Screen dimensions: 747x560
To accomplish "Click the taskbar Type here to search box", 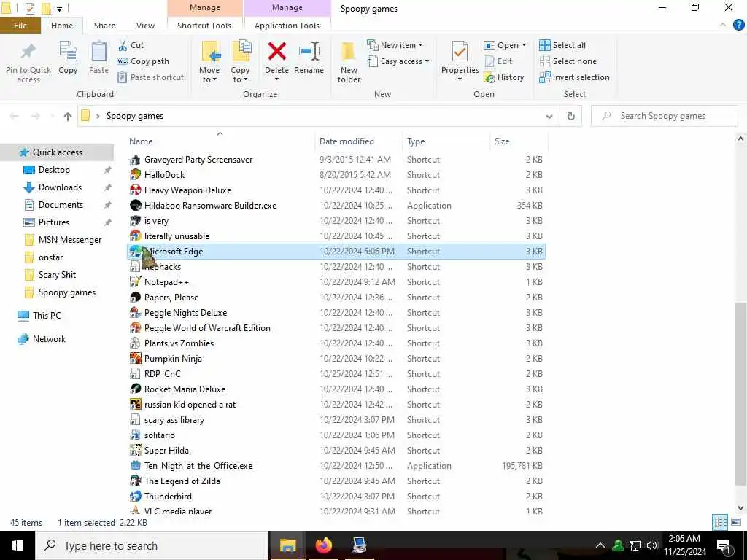I will [x=152, y=546].
